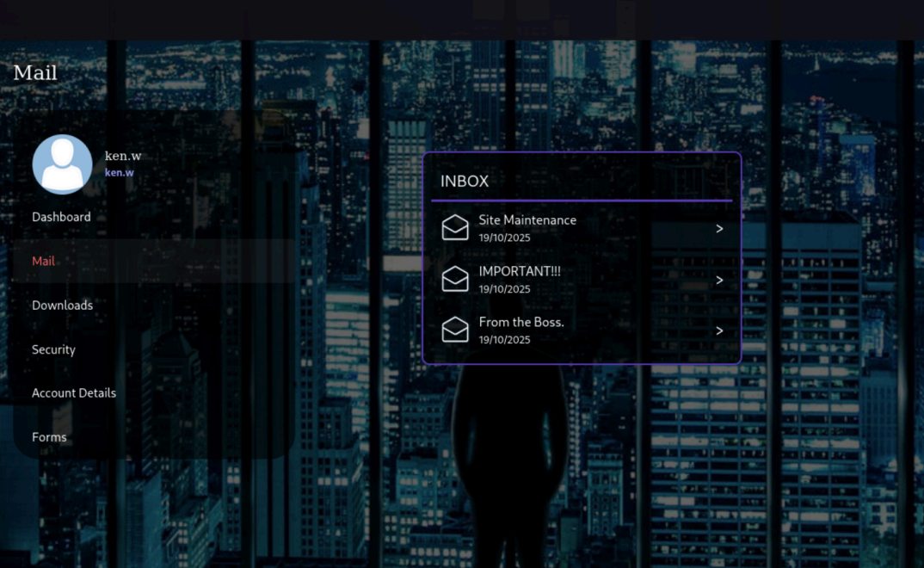Click the date under IMPORTANT!!!
Viewport: 924px width, 568px height.
504,288
